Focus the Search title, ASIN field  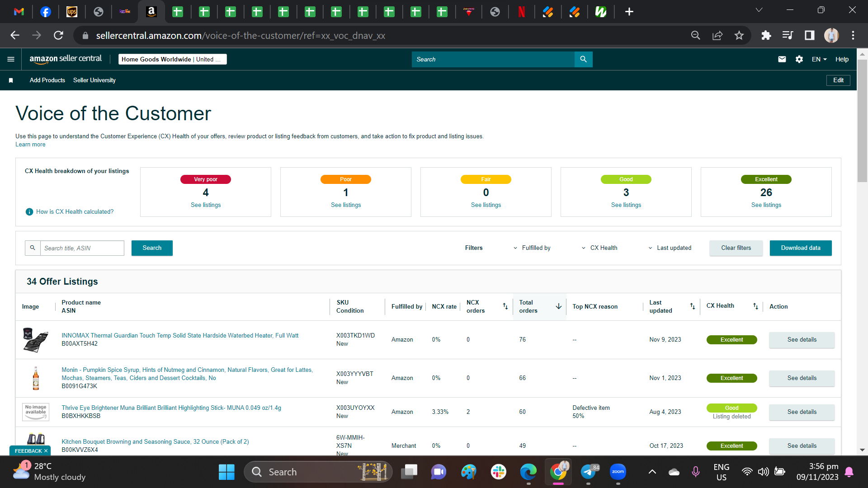[82, 248]
